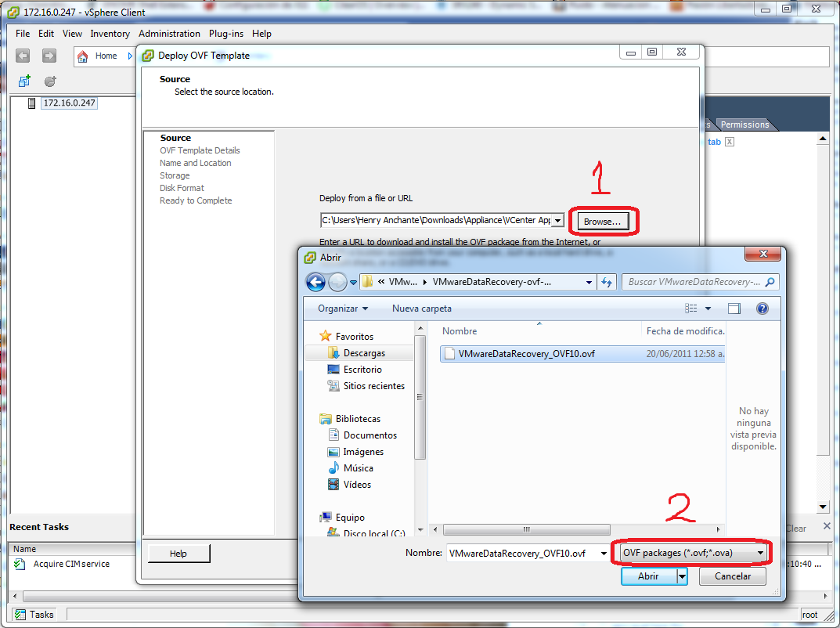Click the create new virtual machine icon
The width and height of the screenshot is (840, 628).
[23, 81]
